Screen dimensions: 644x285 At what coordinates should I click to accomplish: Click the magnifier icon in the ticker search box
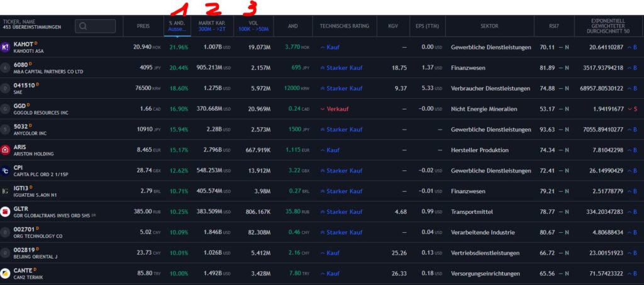[x=83, y=26]
